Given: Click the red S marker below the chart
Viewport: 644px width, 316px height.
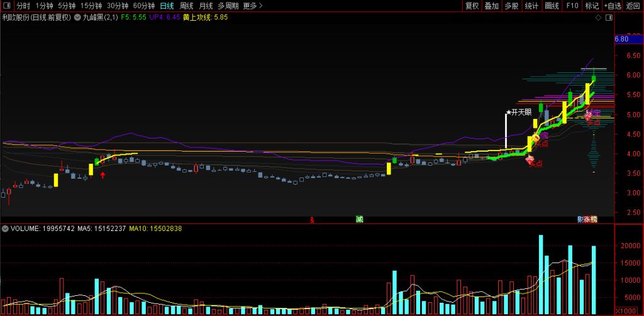Looking at the screenshot, I should 313,220.
